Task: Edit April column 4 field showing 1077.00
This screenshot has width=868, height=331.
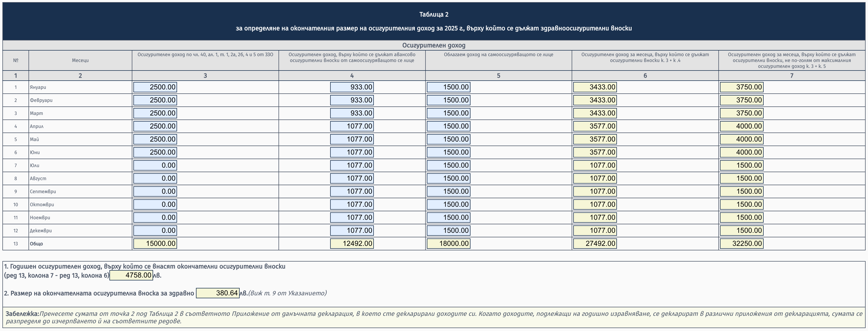Action: point(352,126)
